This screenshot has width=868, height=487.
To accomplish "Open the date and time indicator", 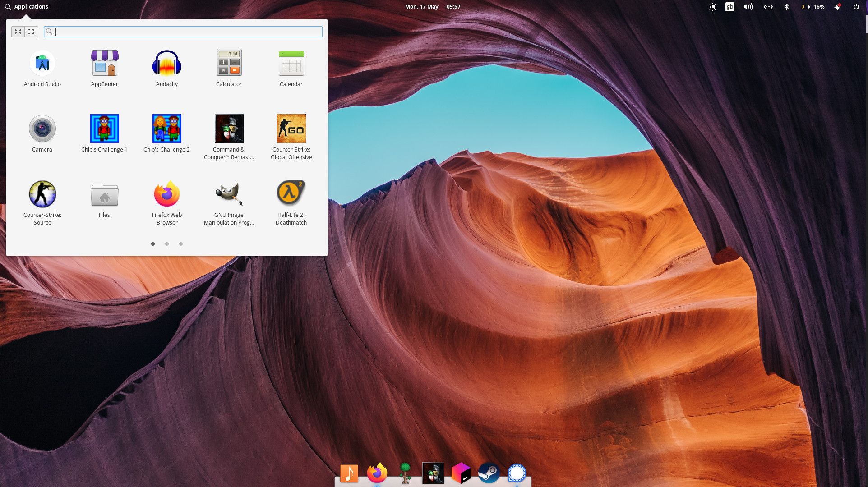I will (x=433, y=7).
